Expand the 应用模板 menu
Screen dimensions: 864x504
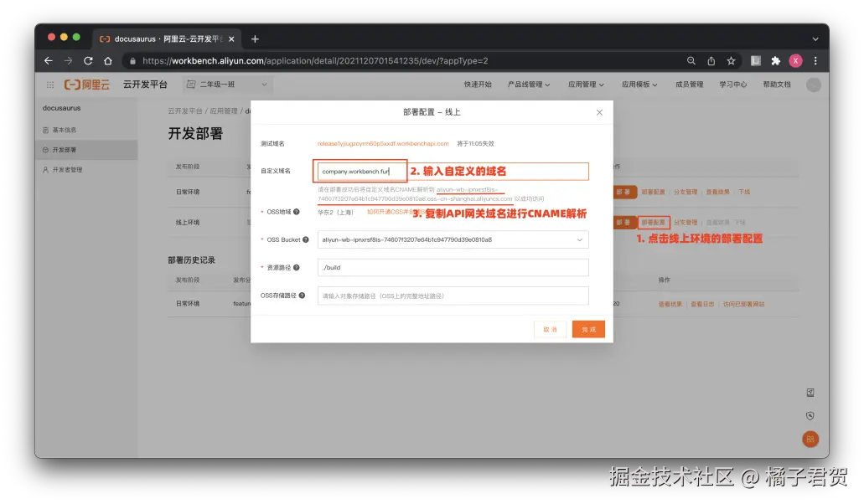coord(639,85)
